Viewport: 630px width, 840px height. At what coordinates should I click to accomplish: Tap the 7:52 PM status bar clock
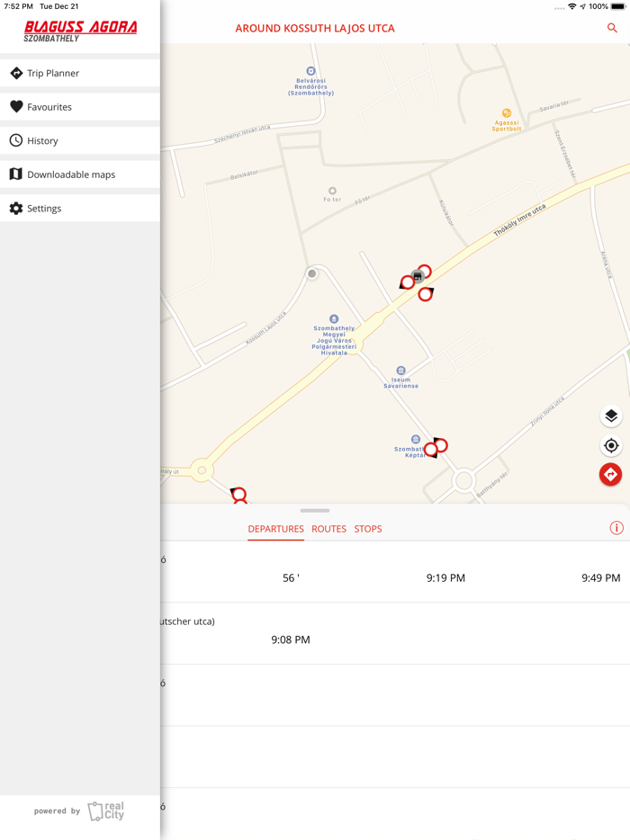point(18,6)
